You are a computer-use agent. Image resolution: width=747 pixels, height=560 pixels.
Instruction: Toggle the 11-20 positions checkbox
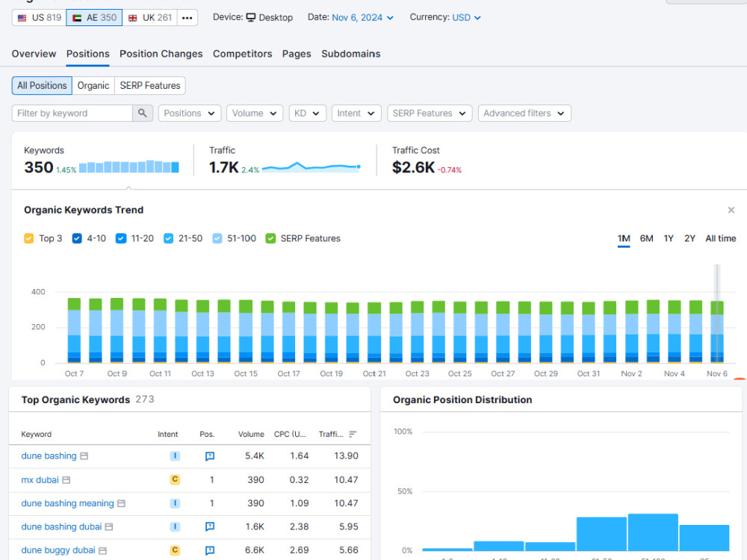[121, 239]
